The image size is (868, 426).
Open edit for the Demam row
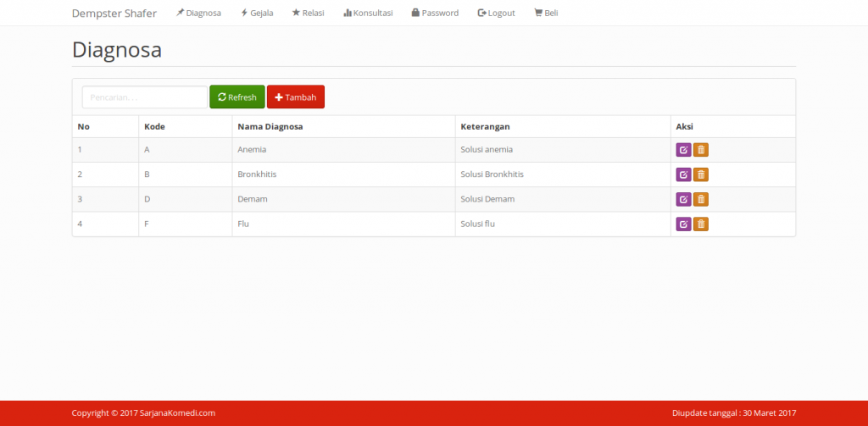click(x=683, y=199)
